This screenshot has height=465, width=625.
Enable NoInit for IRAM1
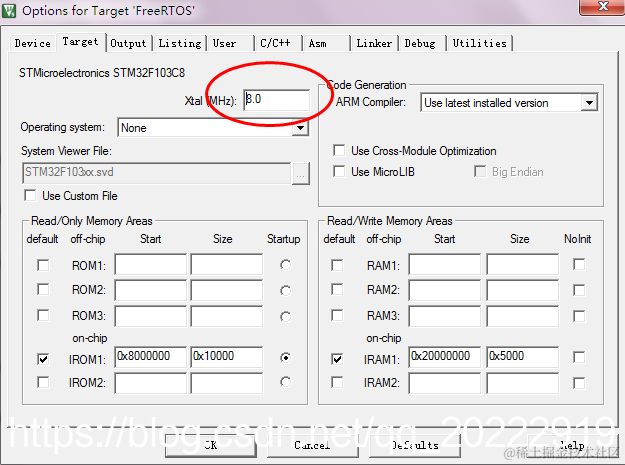click(x=579, y=357)
